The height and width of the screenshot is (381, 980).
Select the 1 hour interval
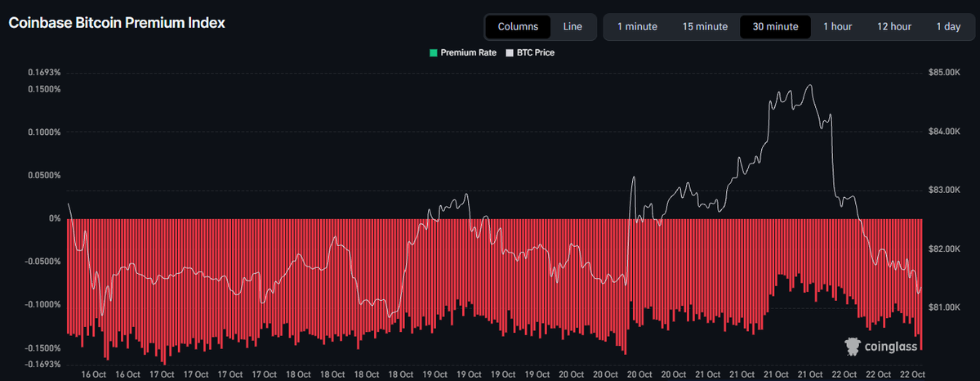pos(837,27)
